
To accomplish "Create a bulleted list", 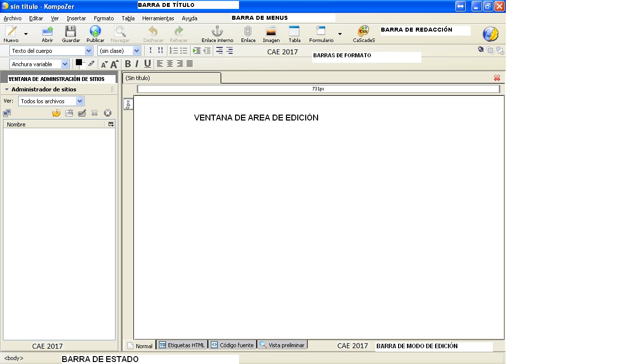I will pyautogui.click(x=184, y=50).
